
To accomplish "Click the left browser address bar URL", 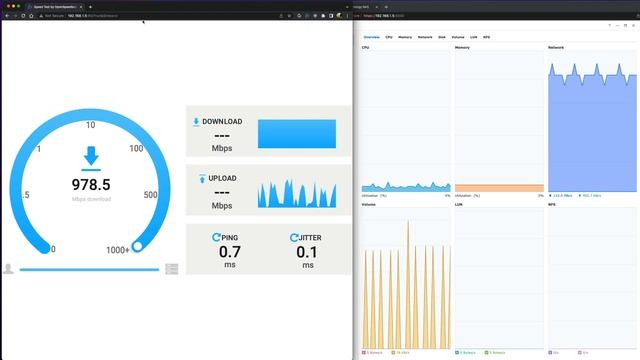I will point(93,16).
